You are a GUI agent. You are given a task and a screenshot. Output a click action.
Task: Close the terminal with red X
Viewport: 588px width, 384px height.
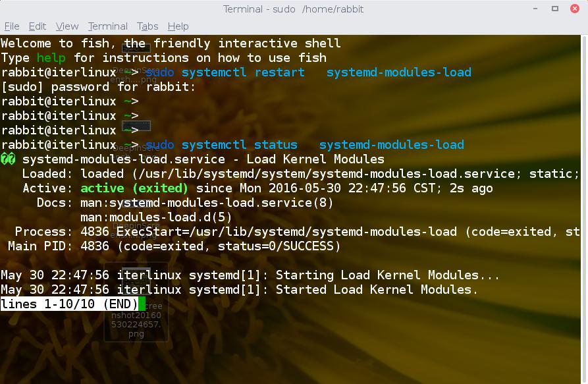pos(574,9)
